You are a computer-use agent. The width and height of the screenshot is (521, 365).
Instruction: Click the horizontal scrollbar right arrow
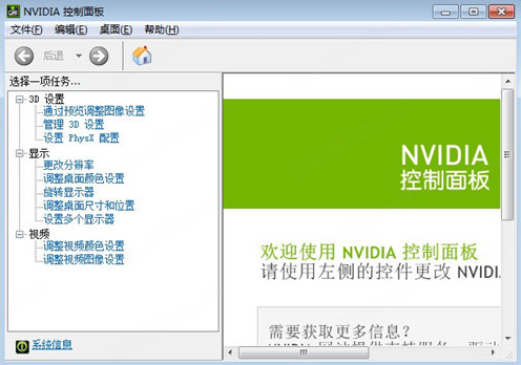tap(493, 352)
